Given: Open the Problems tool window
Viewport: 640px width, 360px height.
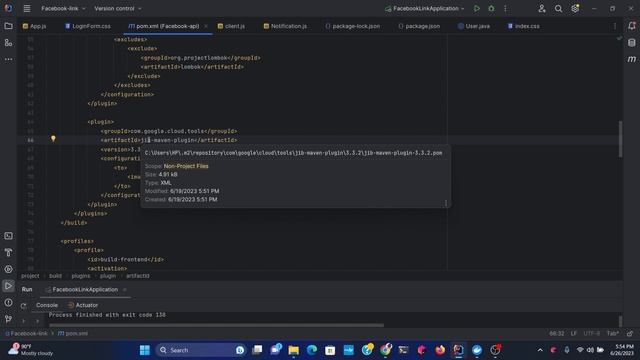Looking at the screenshot, I should 8,302.
